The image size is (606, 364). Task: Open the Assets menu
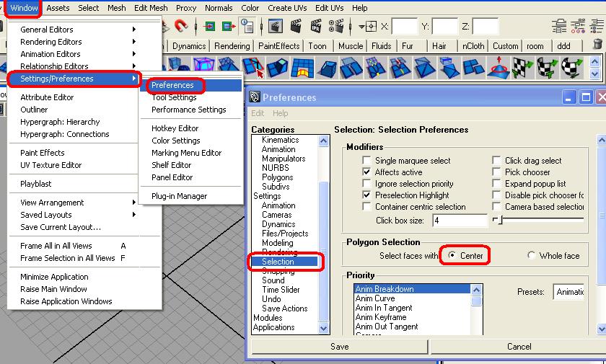click(58, 8)
